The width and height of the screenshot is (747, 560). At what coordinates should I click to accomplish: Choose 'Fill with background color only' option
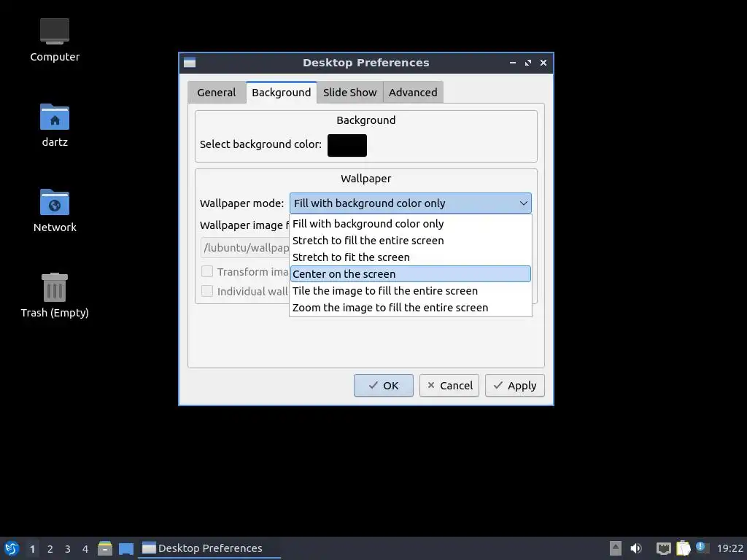point(410,224)
